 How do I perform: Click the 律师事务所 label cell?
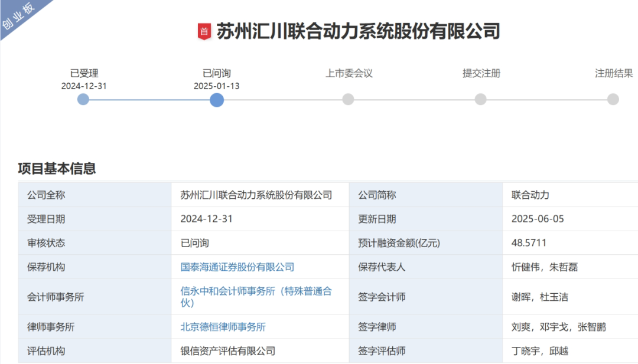coord(95,327)
